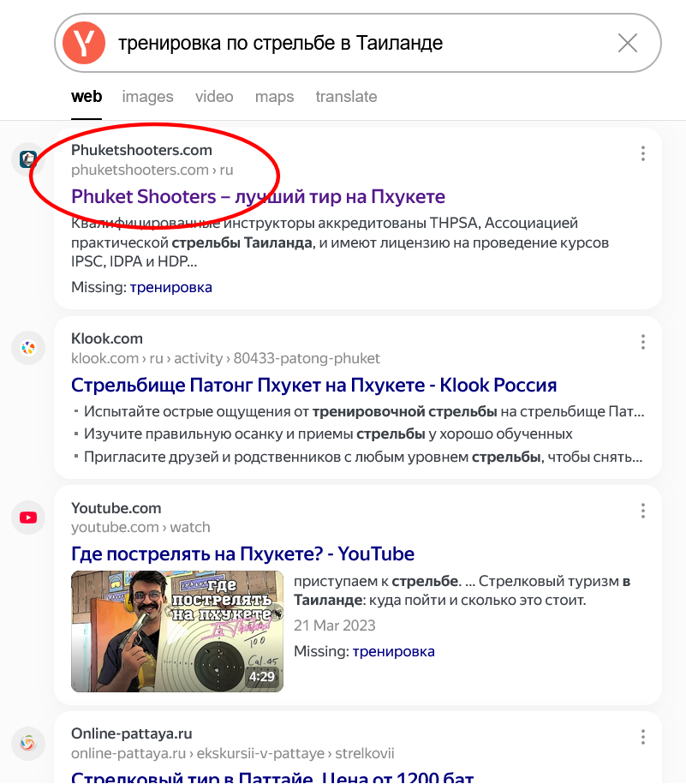Open Стрельбище Патонг Пхукет Klook link
The image size is (686, 784).
(313, 385)
